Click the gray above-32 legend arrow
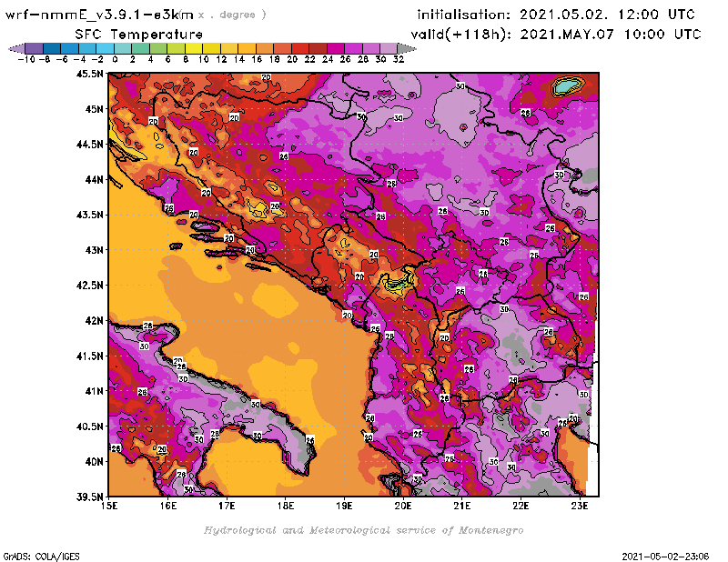This screenshot has height=562, width=728. [406, 48]
